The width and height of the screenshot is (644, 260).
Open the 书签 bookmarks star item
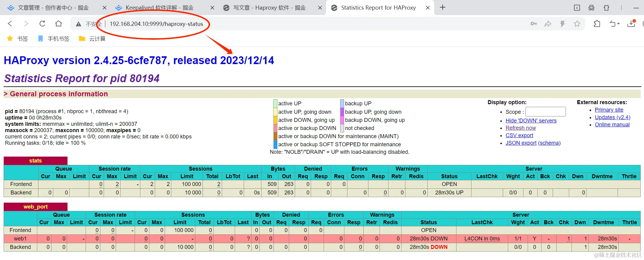click(17, 39)
